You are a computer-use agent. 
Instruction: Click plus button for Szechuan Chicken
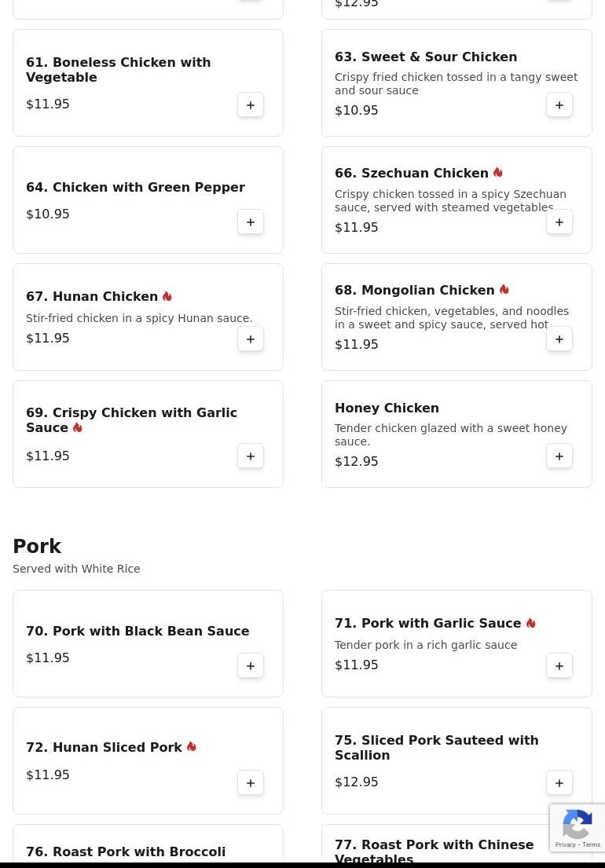[559, 222]
